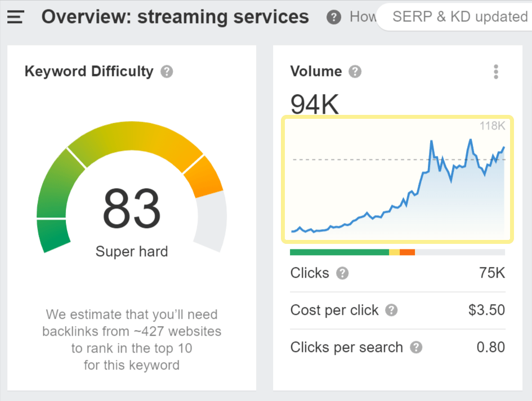The width and height of the screenshot is (532, 401).
Task: Click the Clicks help icon
Action: coord(342,273)
